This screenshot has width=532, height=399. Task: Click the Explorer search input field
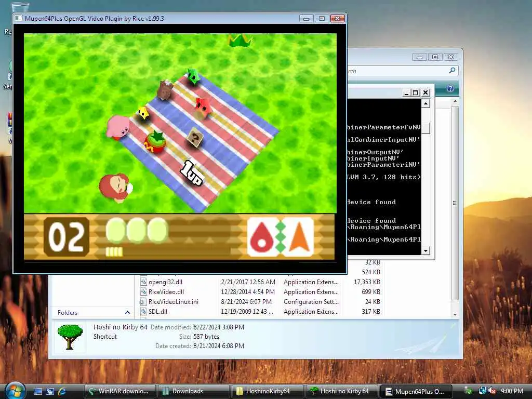pyautogui.click(x=397, y=71)
